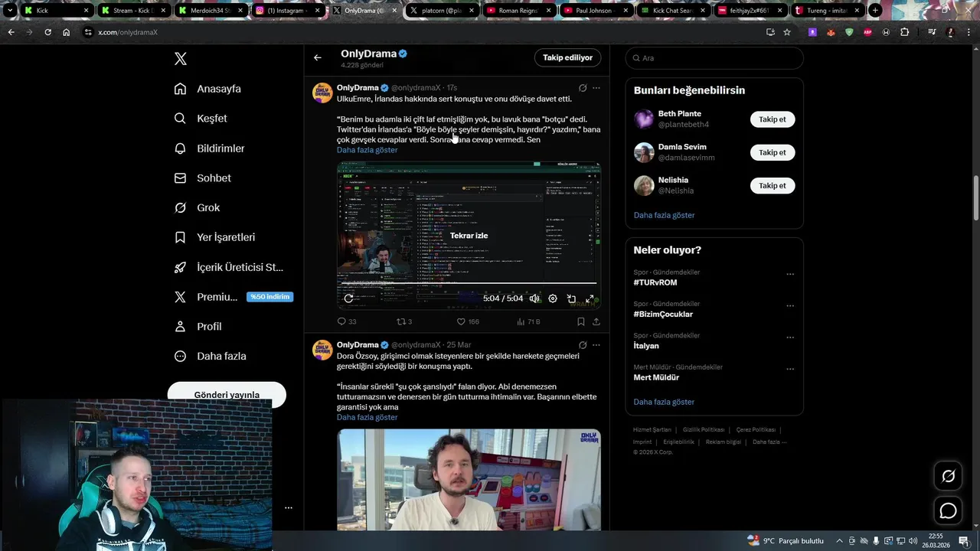Open Profil page
Viewport: 980px width, 551px height.
tap(198, 326)
